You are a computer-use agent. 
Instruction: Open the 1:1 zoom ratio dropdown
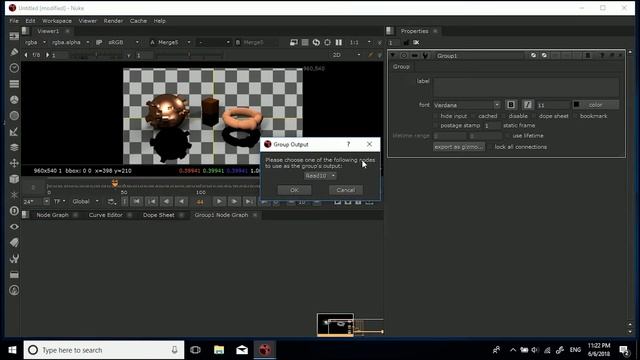[x=360, y=42]
